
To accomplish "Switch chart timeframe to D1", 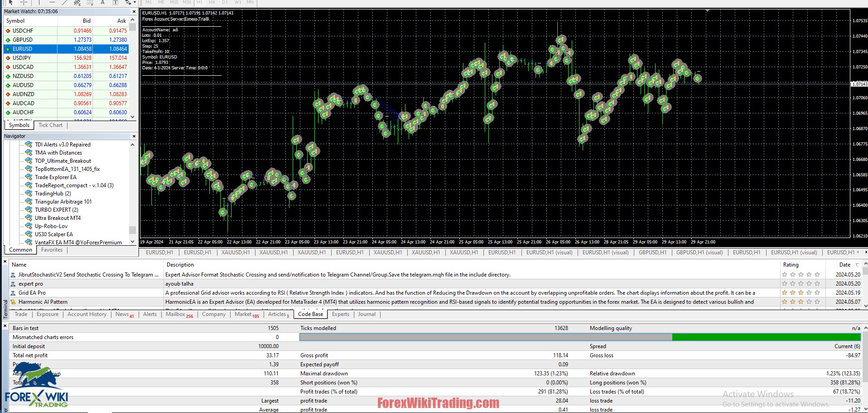I will tap(225, 2).
